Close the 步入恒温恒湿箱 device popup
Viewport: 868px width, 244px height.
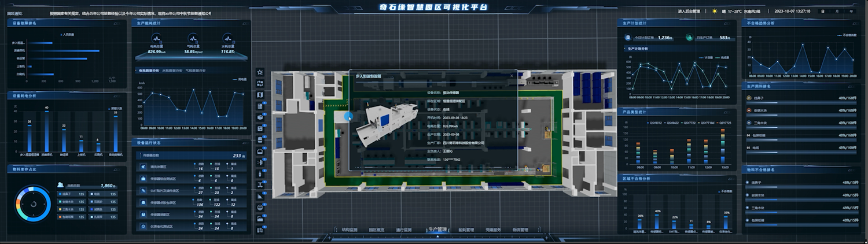tap(512, 75)
